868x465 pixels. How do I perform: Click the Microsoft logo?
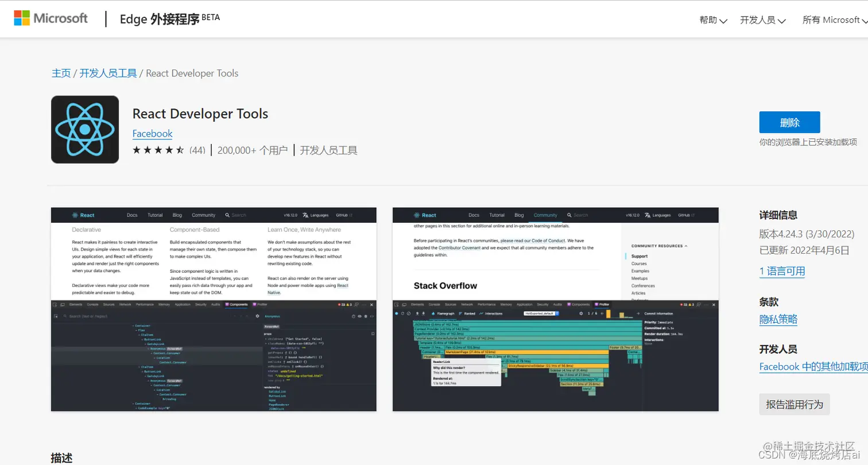tap(51, 18)
